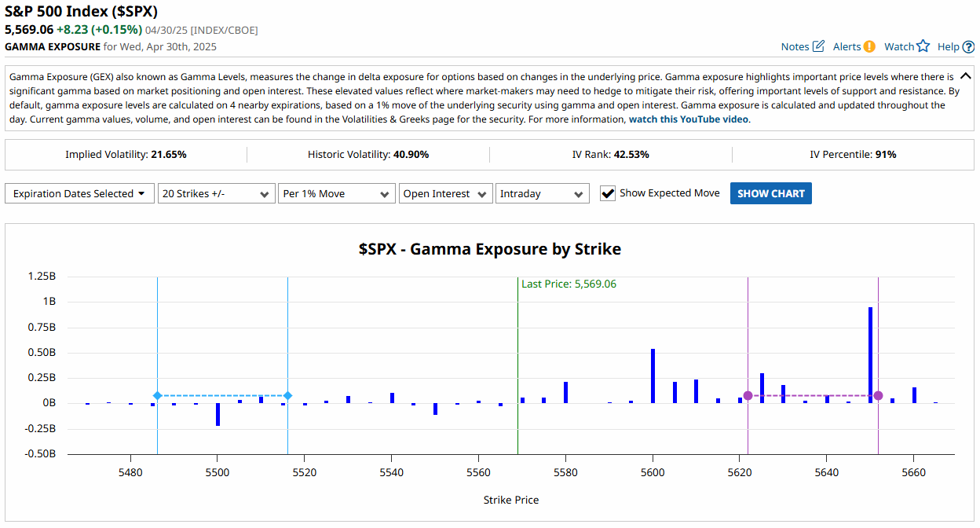Image resolution: width=980 pixels, height=528 pixels.
Task: Click the Help link text
Action: pos(949,46)
